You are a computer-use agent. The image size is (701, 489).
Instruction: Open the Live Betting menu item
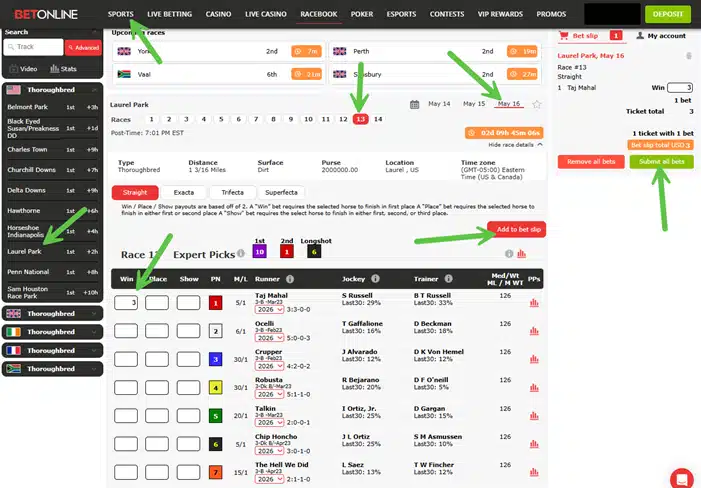pos(169,14)
